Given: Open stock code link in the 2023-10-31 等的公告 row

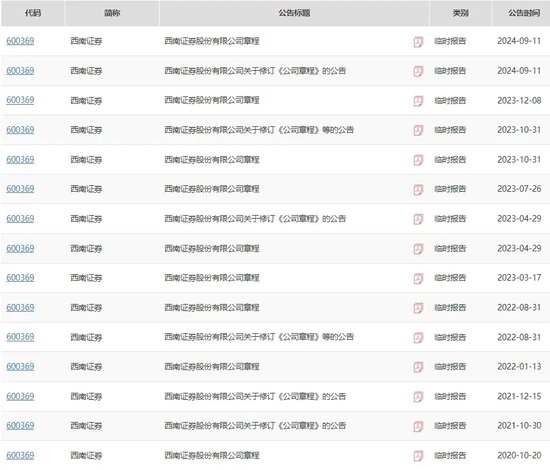Looking at the screenshot, I should point(20,130).
